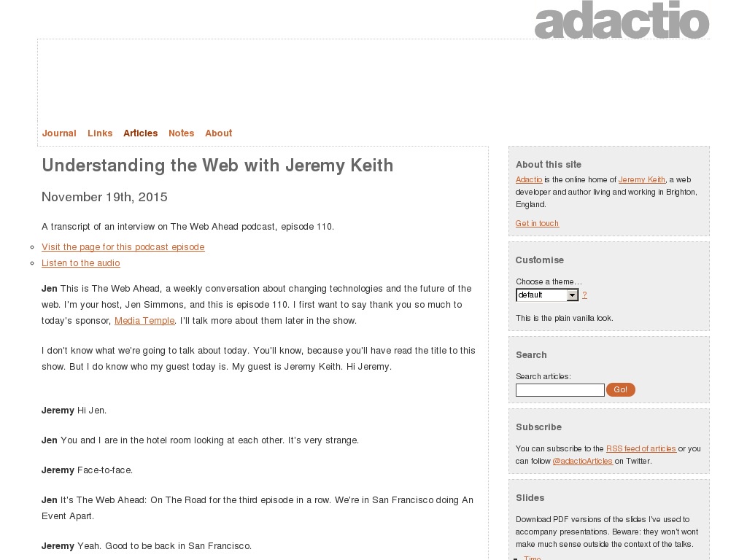Open the About page
This screenshot has width=747, height=560.
(219, 133)
